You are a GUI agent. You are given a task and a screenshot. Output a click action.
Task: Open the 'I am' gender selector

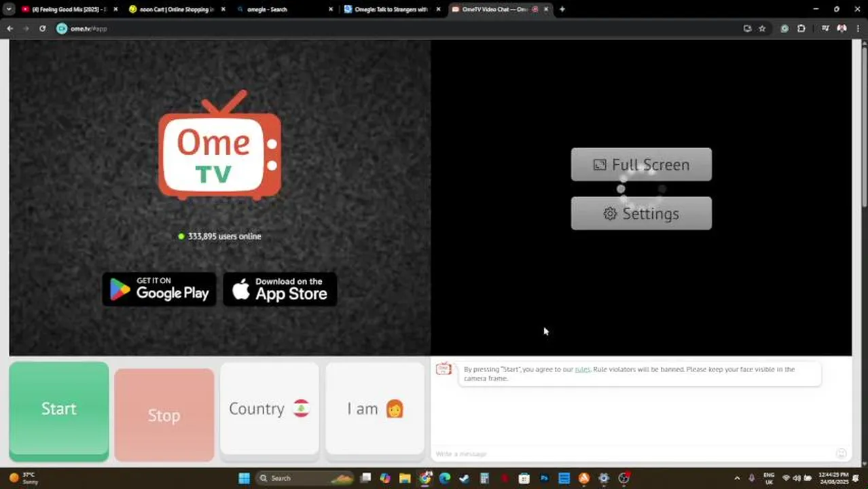(x=375, y=408)
